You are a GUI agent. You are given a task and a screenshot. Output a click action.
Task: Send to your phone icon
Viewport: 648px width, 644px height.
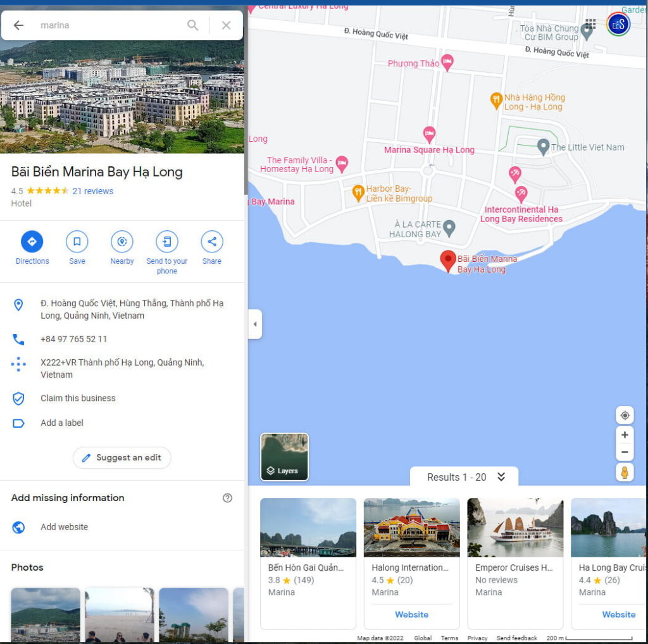[x=167, y=242]
